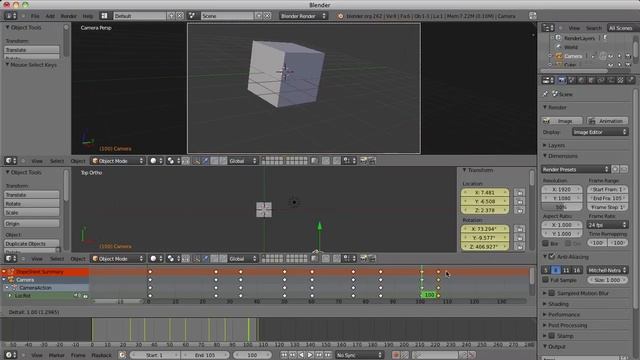
Task: Select 16 anti-aliasing samples
Action: [577, 270]
